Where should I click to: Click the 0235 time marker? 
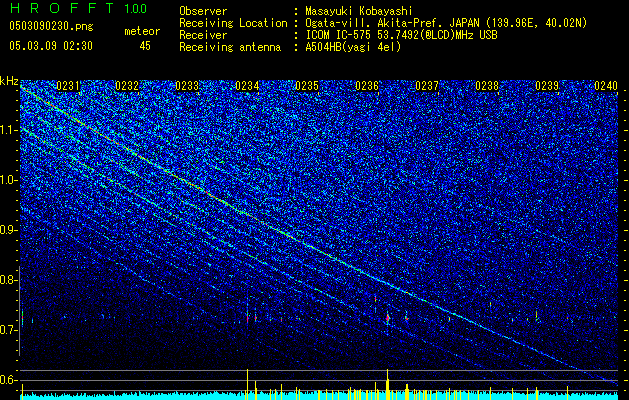point(307,86)
